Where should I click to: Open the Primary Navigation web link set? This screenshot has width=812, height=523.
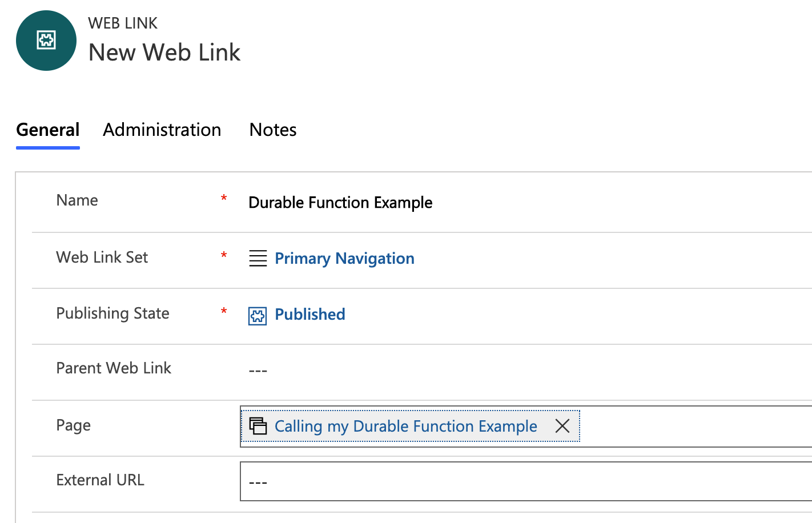point(344,259)
